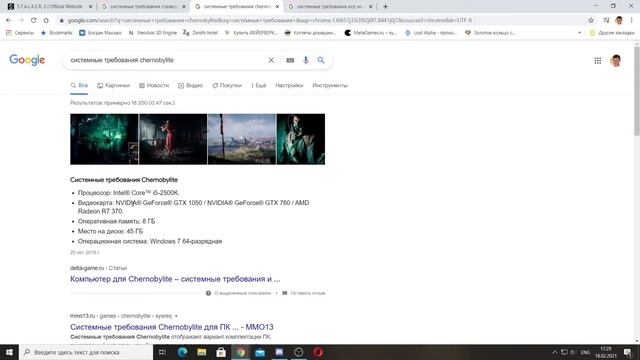Open Task View on the taskbar
The height and width of the screenshot is (360, 640).
point(162,352)
